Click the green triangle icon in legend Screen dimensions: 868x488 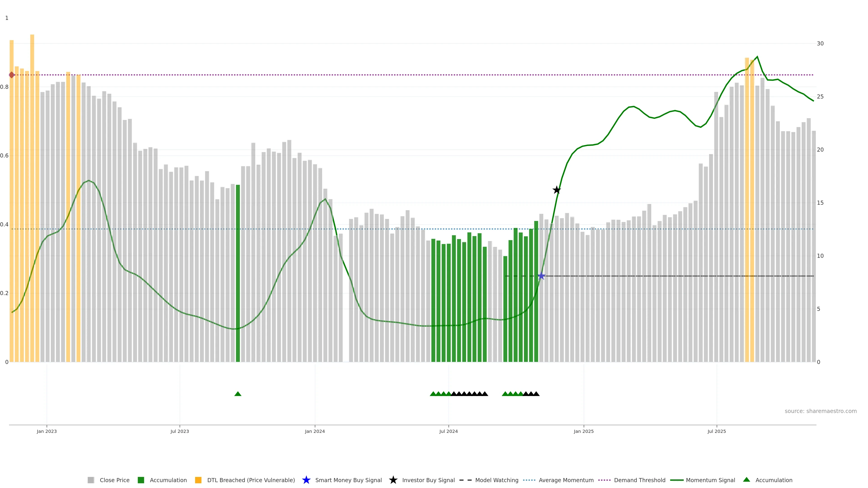[x=747, y=480]
